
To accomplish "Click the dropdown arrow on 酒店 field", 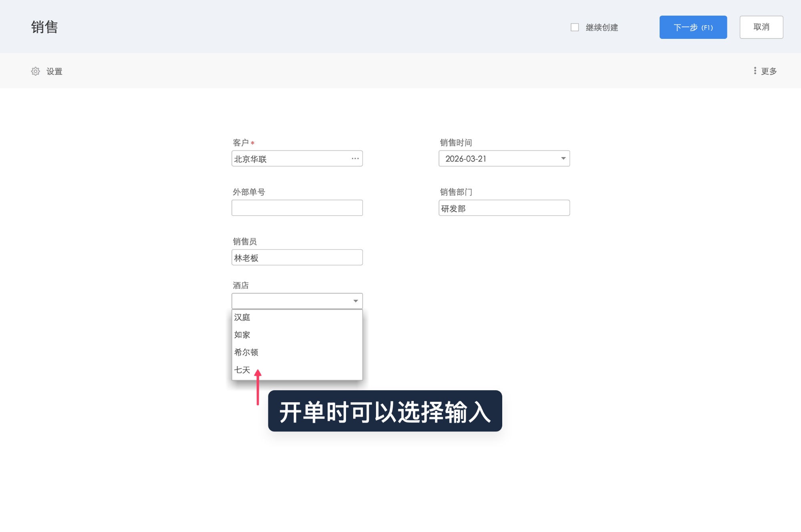I will pos(355,300).
